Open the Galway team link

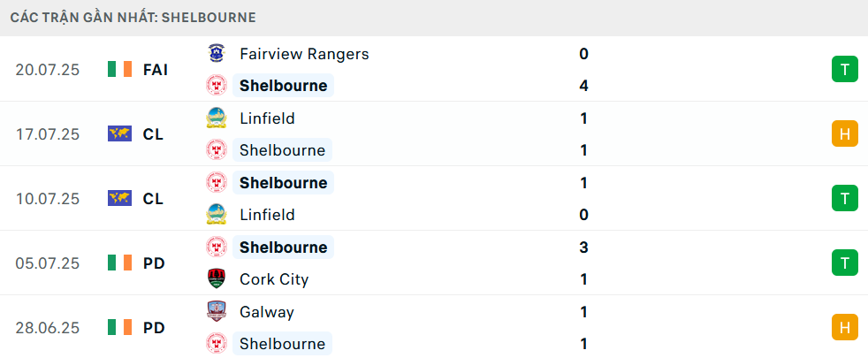[266, 311]
